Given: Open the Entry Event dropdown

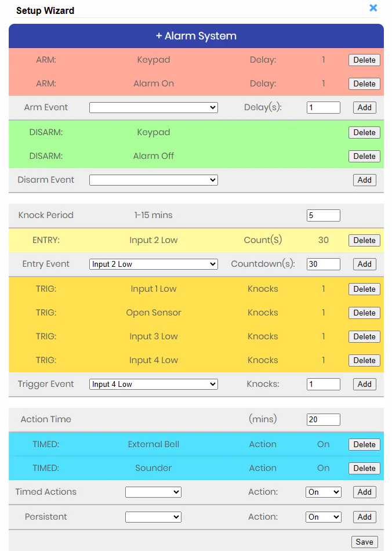Looking at the screenshot, I should (x=153, y=264).
